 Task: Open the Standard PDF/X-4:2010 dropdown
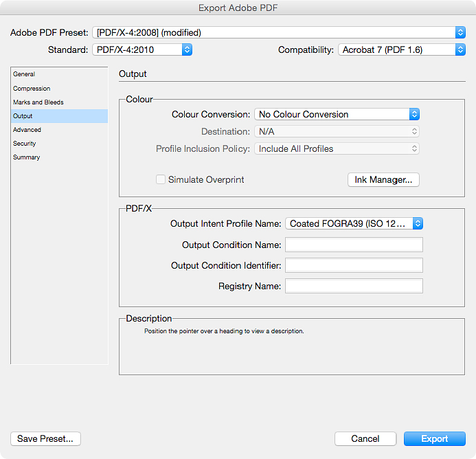coord(142,49)
